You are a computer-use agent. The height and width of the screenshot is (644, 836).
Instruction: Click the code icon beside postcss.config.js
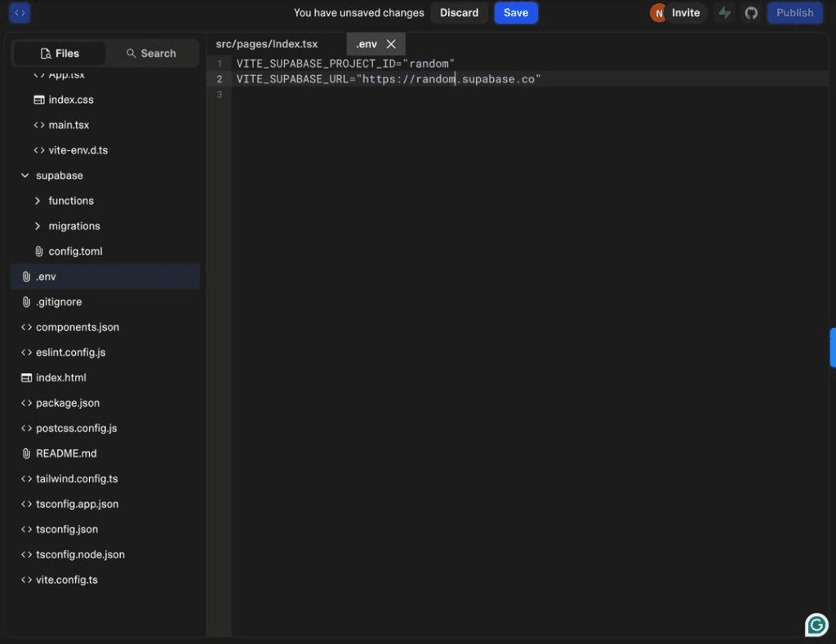[26, 428]
